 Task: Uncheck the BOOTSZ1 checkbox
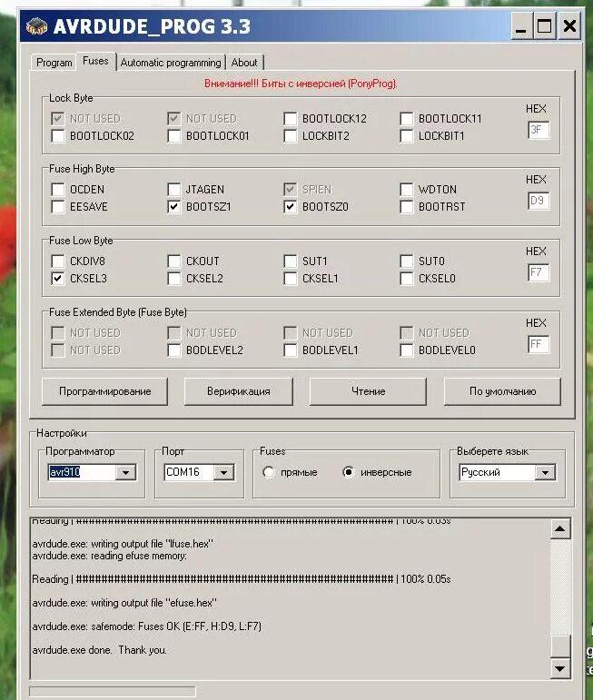pos(174,207)
